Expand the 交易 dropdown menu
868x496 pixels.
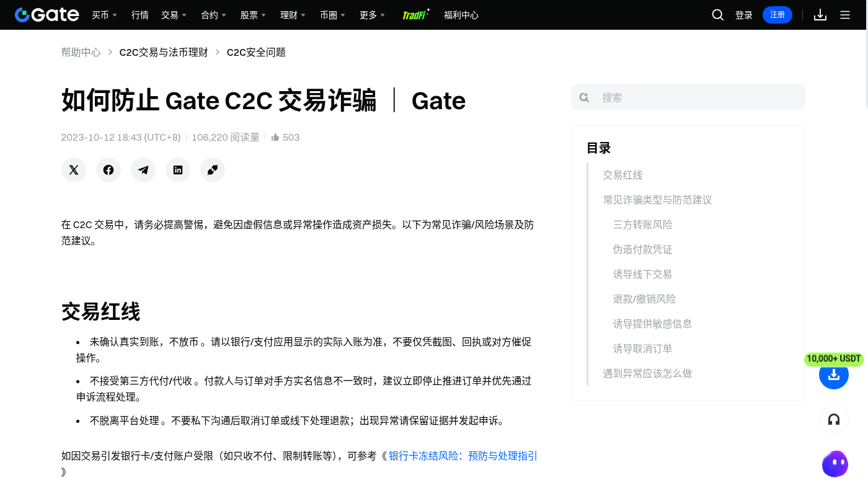click(x=174, y=15)
